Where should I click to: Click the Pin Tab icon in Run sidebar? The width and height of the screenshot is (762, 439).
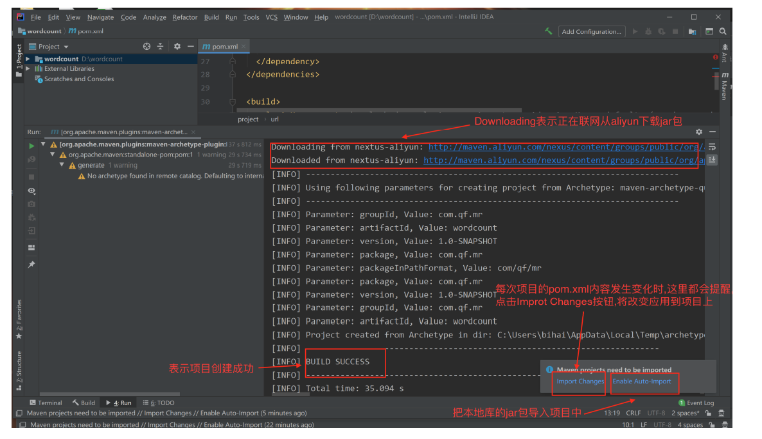[x=32, y=264]
